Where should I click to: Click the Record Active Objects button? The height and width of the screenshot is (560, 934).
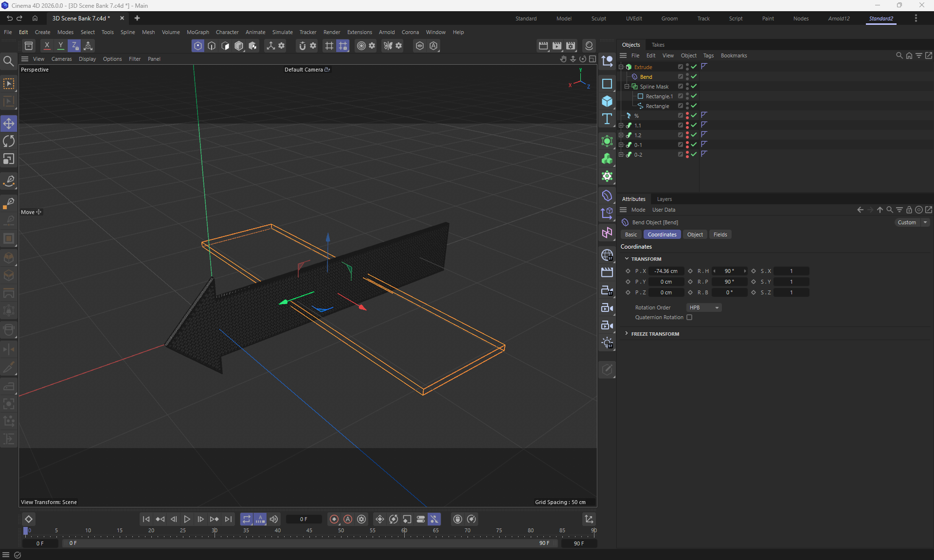[334, 519]
